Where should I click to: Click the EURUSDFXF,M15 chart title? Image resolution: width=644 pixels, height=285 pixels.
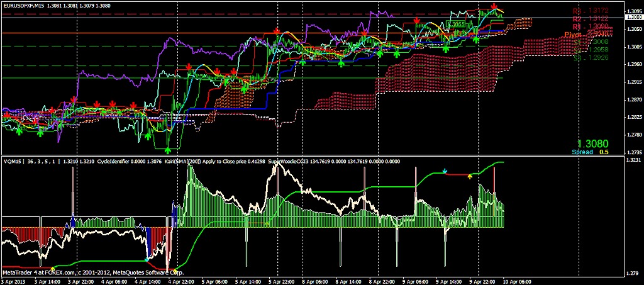coord(26,4)
